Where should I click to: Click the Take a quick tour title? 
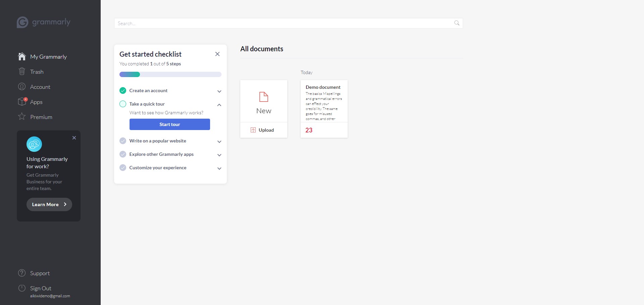click(147, 104)
